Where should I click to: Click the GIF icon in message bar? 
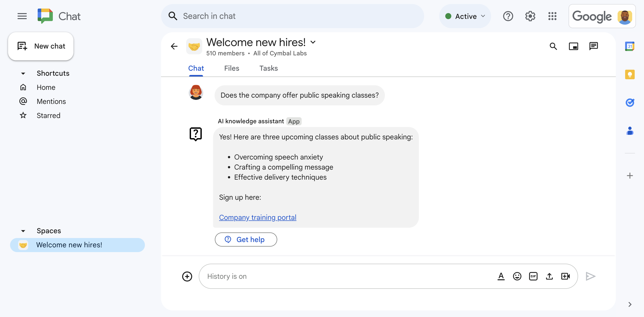coord(534,276)
